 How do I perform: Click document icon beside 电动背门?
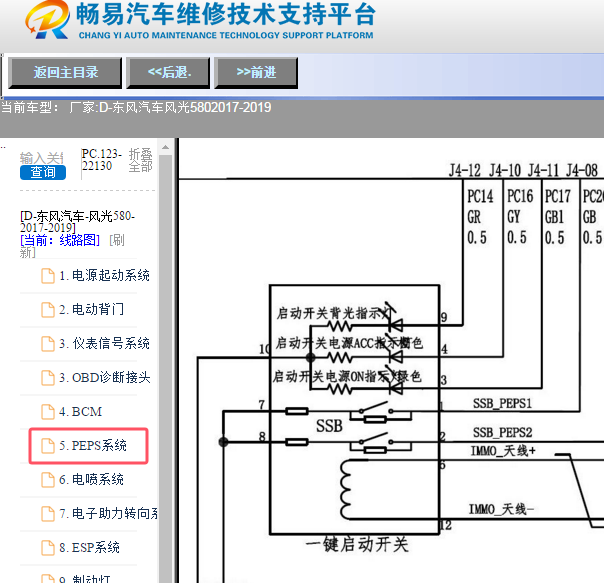coord(48,310)
